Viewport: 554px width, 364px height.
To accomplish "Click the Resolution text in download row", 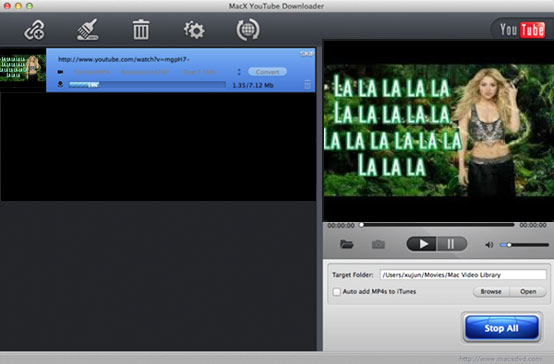I will click(145, 72).
